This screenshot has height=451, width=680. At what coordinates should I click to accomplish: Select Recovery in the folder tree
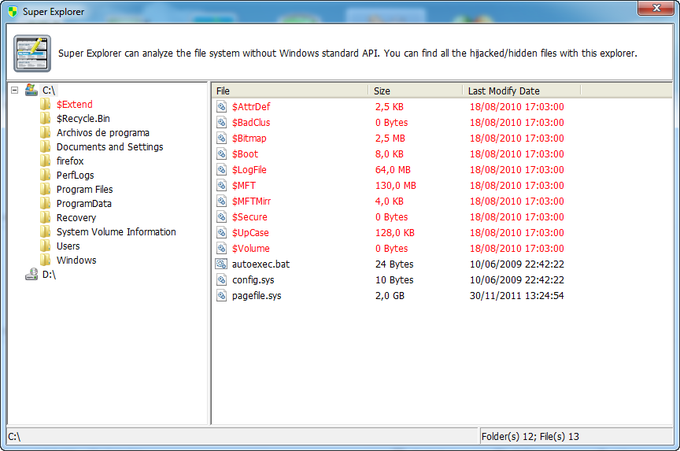(x=76, y=218)
